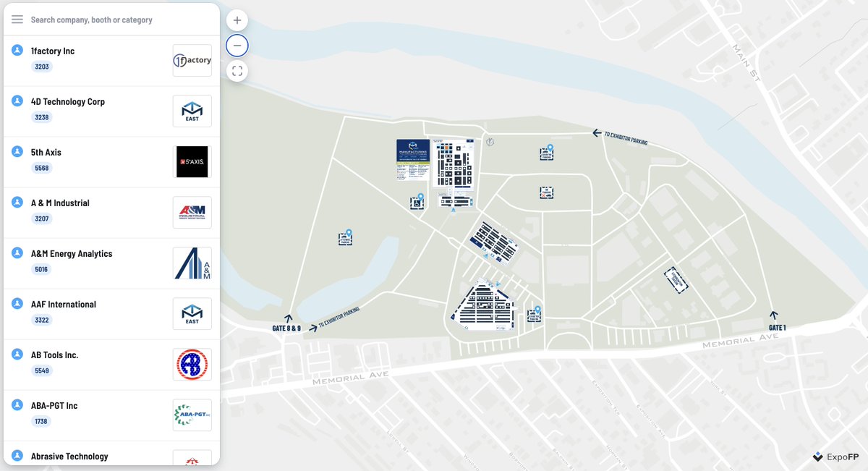Click the tilted parking sign near Gate 1
This screenshot has width=868, height=471.
click(676, 280)
